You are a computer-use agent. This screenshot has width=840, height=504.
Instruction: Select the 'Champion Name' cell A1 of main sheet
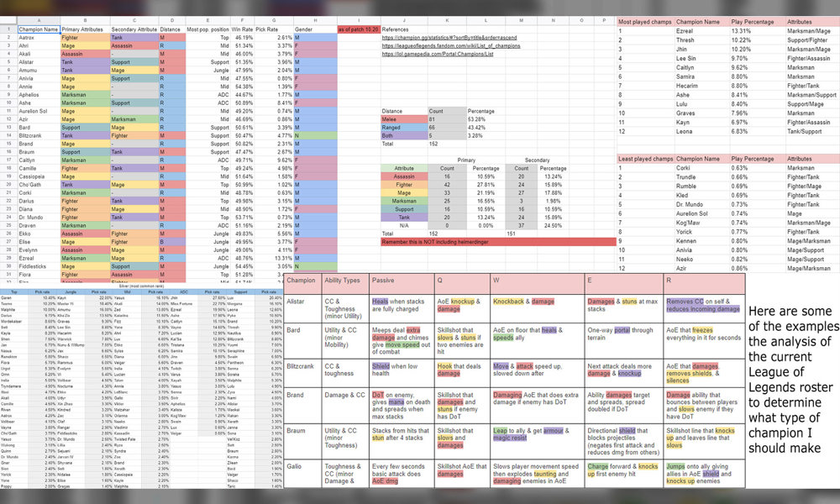(39, 29)
